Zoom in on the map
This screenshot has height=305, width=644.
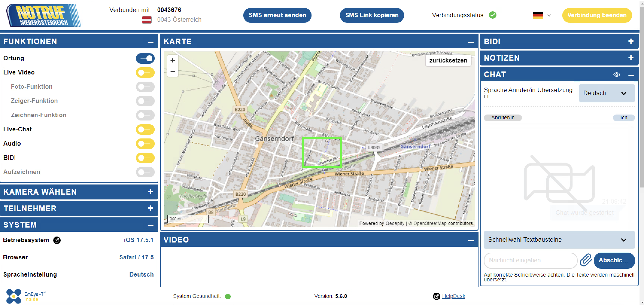tap(172, 60)
